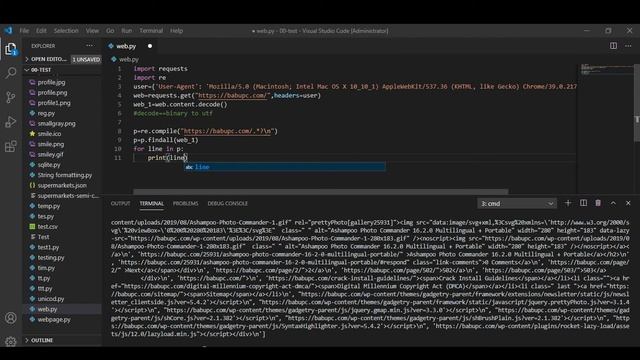Click the VS Code logo icon
Screen dimensions: 640x360
(x=8, y=31)
